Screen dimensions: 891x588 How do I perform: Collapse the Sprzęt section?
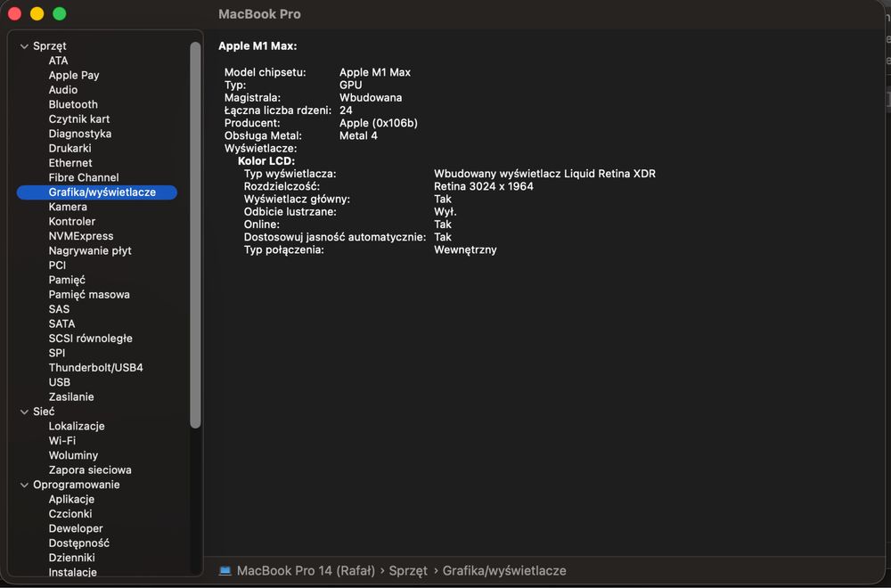(24, 46)
